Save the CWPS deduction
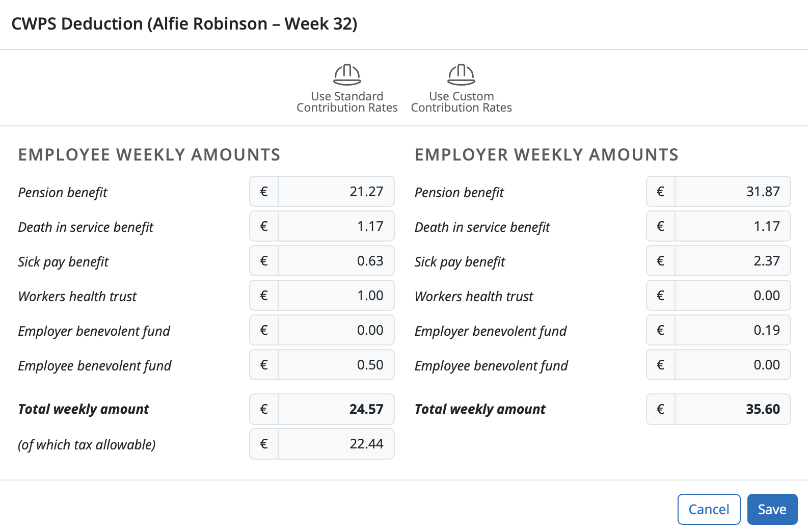The height and width of the screenshot is (532, 808). pos(772,509)
